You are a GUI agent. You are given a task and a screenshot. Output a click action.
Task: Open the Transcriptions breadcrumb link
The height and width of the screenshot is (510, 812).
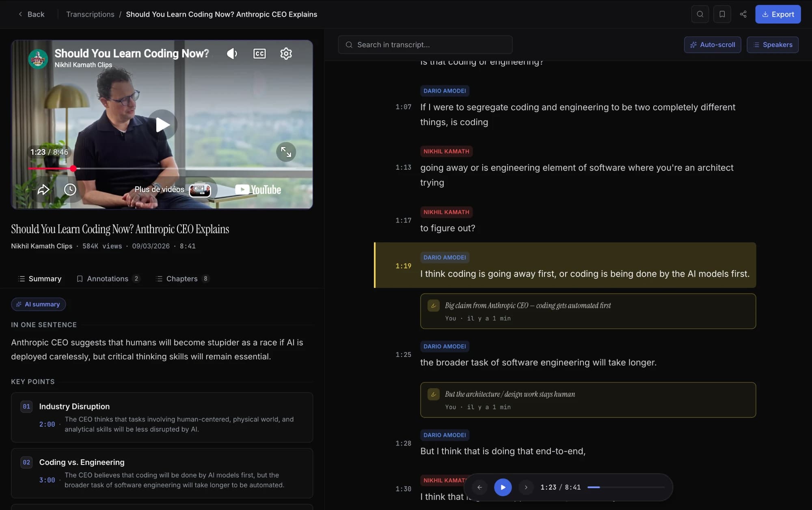[x=90, y=14]
